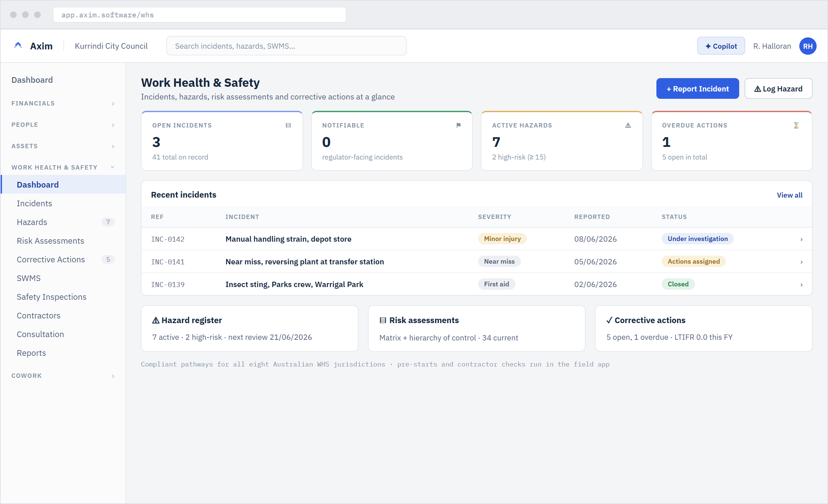Click the Closed status badge
The width and height of the screenshot is (828, 504).
pyautogui.click(x=678, y=284)
